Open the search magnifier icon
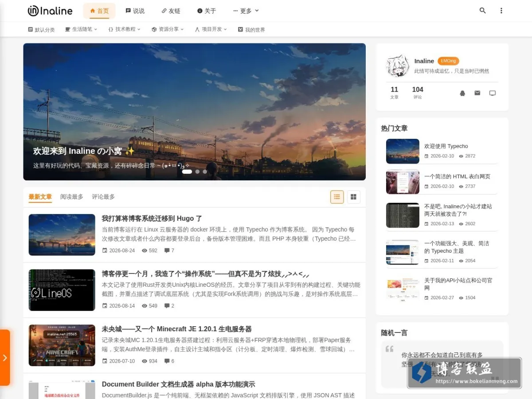This screenshot has width=532, height=399. click(483, 11)
